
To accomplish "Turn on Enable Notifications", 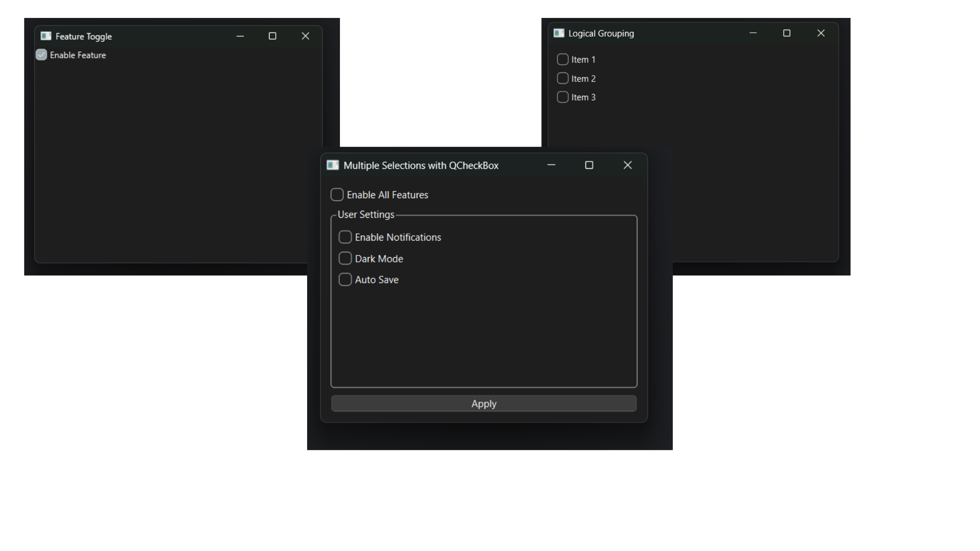I will tap(345, 237).
